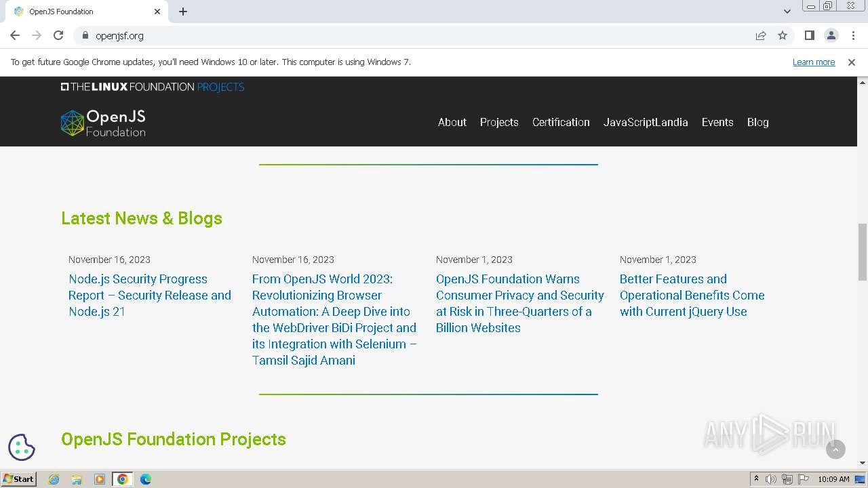
Task: Open a new tab with the plus button
Action: coord(183,12)
